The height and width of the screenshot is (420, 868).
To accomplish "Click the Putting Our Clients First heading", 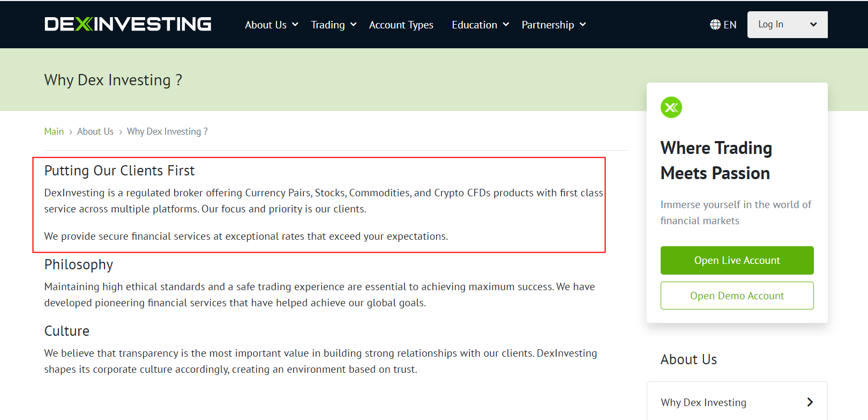I will pyautogui.click(x=119, y=171).
